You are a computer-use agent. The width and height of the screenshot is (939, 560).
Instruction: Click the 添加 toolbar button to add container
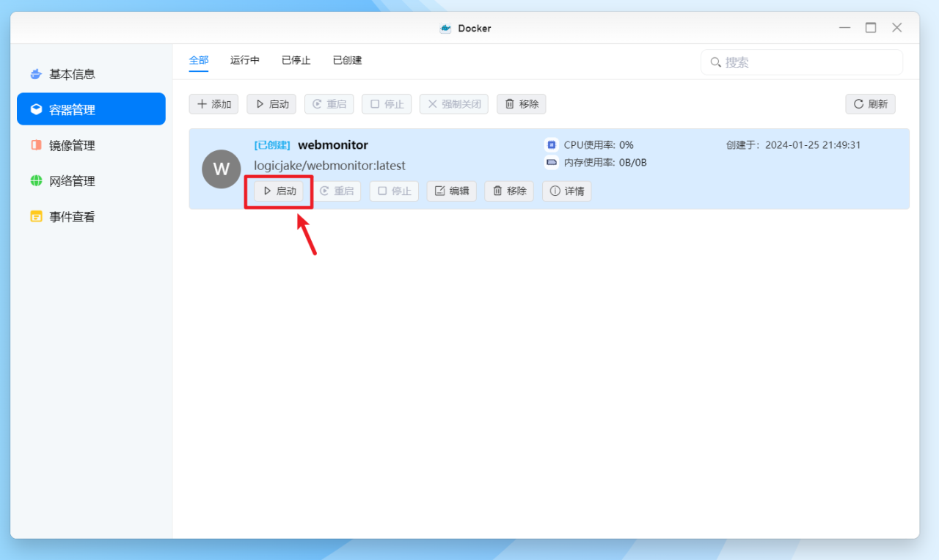213,103
